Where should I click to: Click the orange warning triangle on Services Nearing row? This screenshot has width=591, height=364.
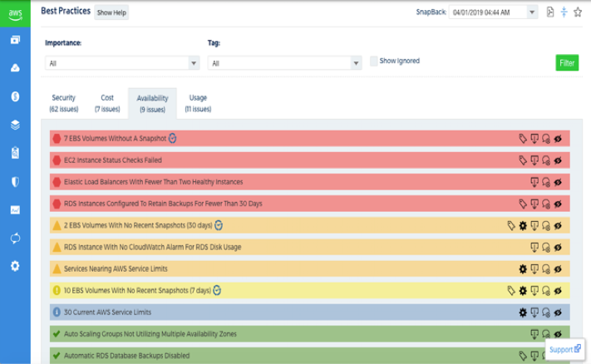pos(57,268)
